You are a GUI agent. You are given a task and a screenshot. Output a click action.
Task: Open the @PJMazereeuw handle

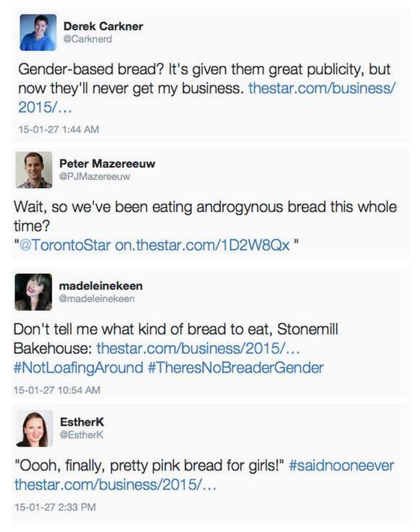tap(95, 177)
